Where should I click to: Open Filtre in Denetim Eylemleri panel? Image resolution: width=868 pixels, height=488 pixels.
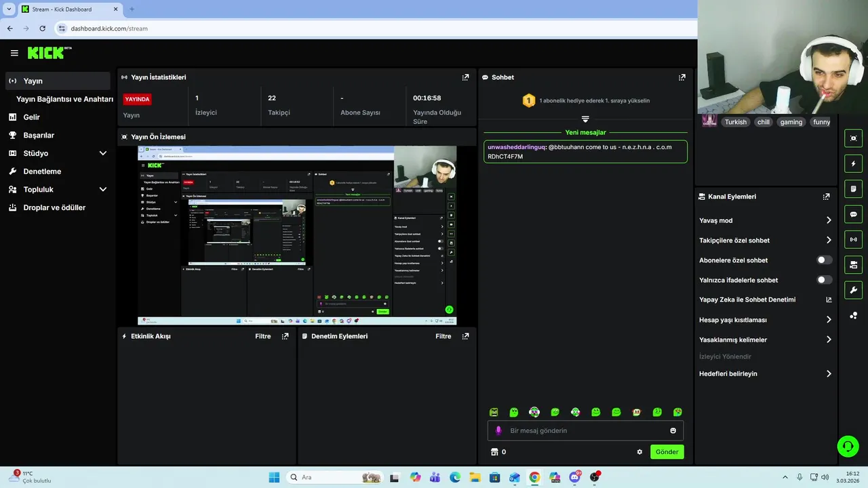coord(443,336)
